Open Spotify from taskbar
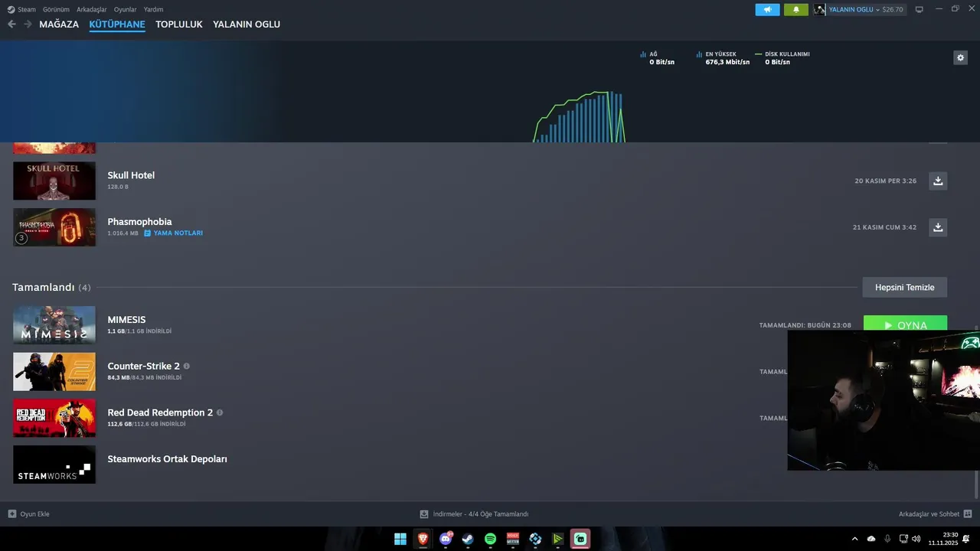Viewport: 980px width, 551px height. [490, 539]
